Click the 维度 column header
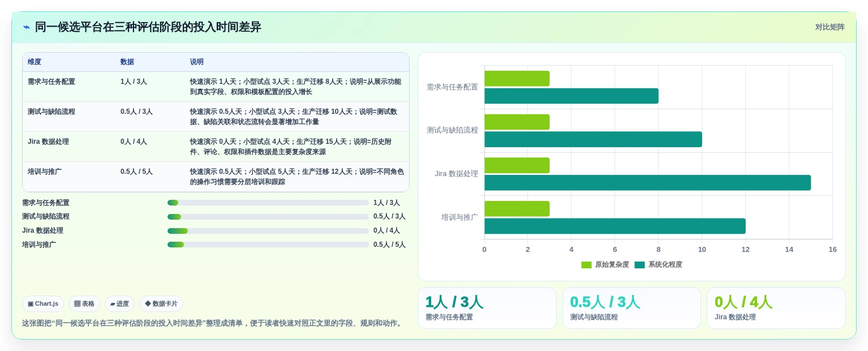Screen dimensions: 868x351 pyautogui.click(x=35, y=62)
